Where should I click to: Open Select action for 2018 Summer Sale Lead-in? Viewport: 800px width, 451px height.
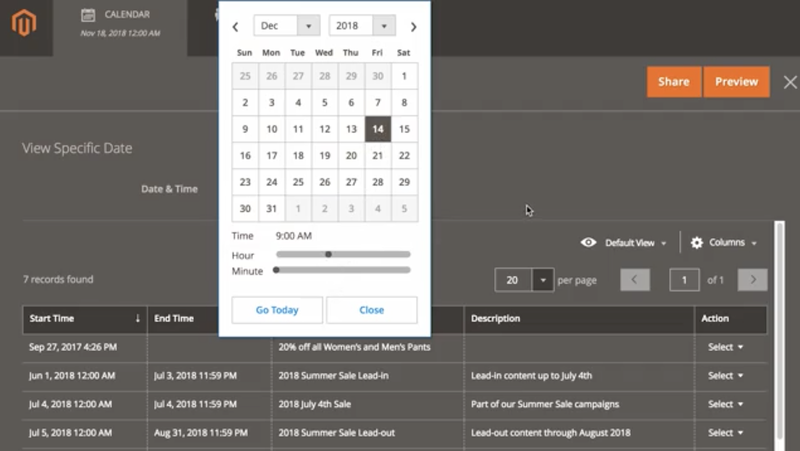click(x=726, y=375)
